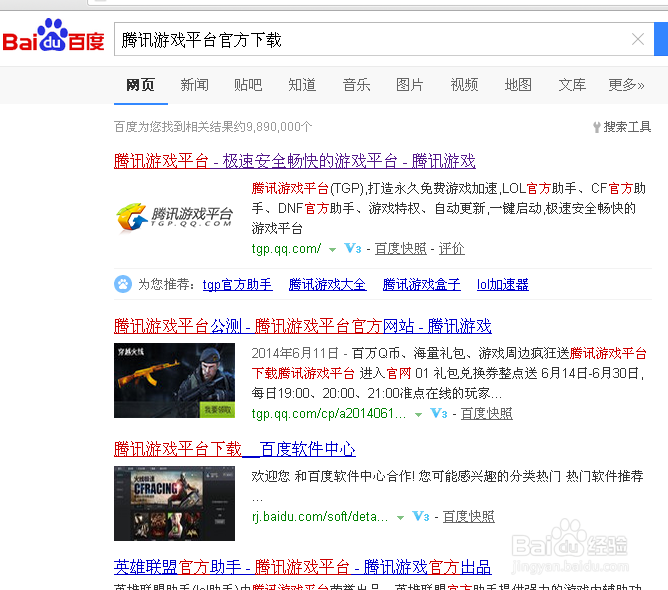Open result 腾讯游戏平台下载_百度软件中心

(x=235, y=449)
